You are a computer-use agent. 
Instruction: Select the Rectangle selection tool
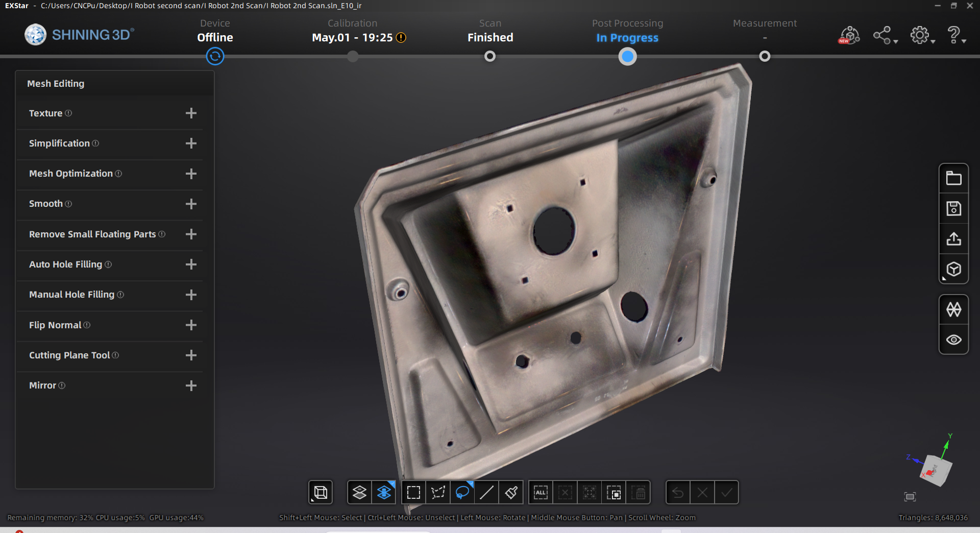point(413,492)
